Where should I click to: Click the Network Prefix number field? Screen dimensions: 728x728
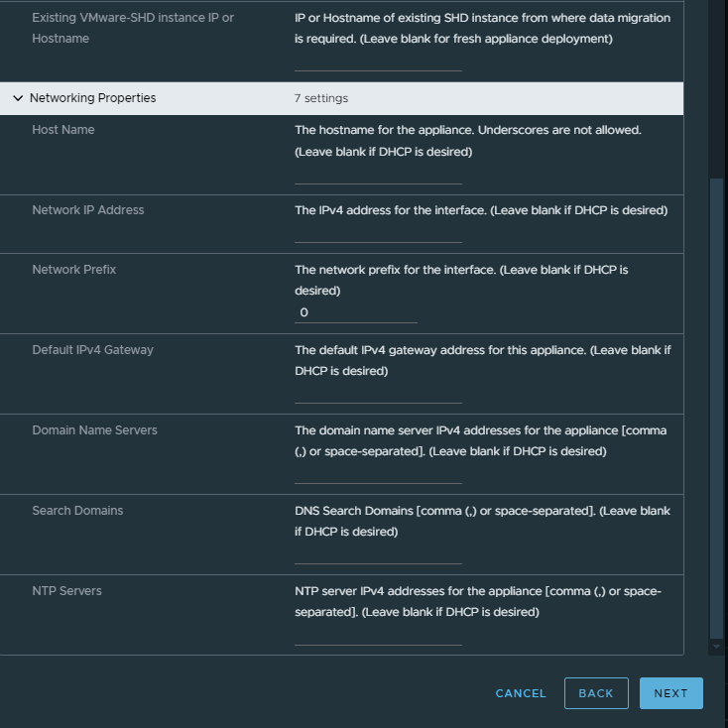(356, 312)
